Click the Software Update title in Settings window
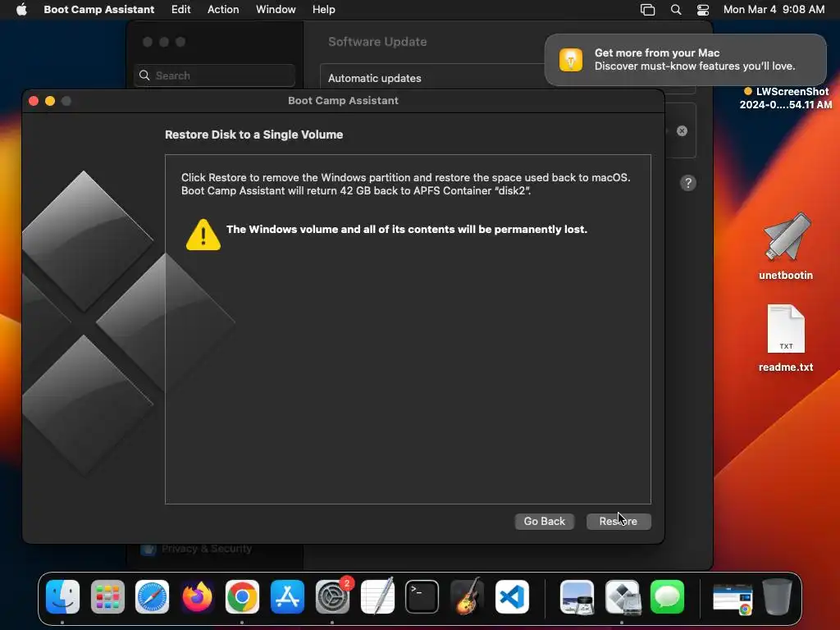Viewport: 840px width, 630px height. [x=377, y=42]
